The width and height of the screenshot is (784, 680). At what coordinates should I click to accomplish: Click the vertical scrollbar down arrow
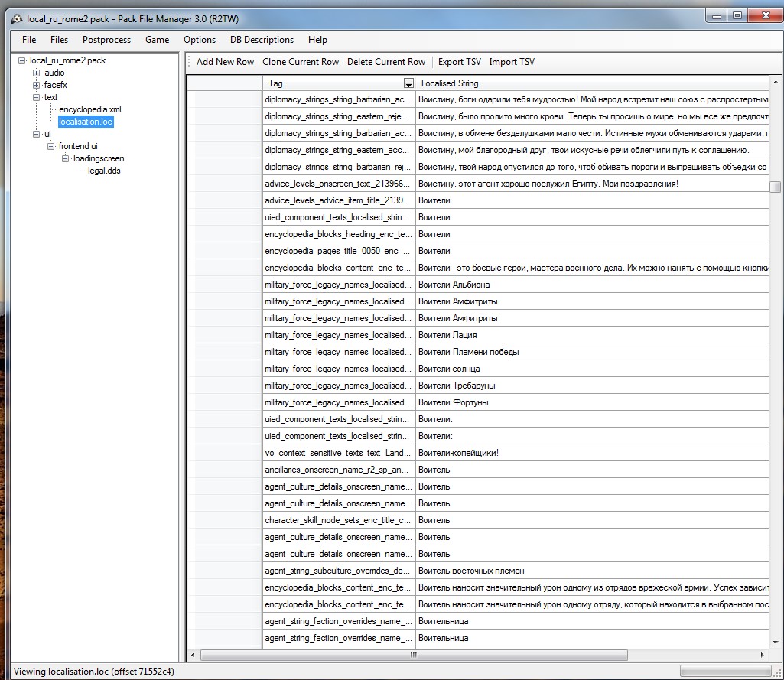[775, 642]
